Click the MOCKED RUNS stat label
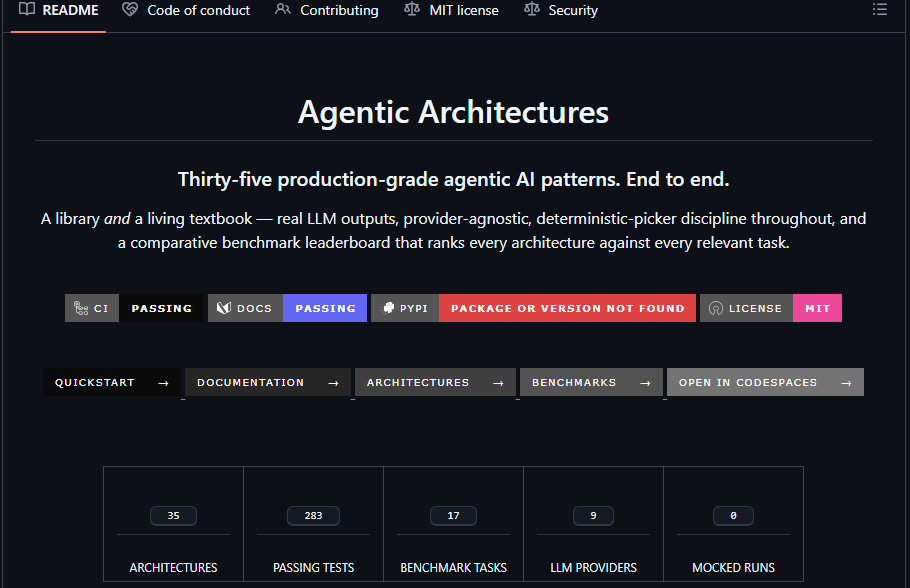Viewport: 910px width, 588px height. 734,568
